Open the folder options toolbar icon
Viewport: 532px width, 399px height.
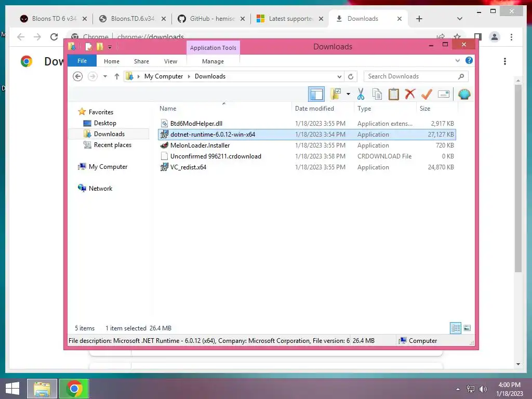[x=336, y=94]
